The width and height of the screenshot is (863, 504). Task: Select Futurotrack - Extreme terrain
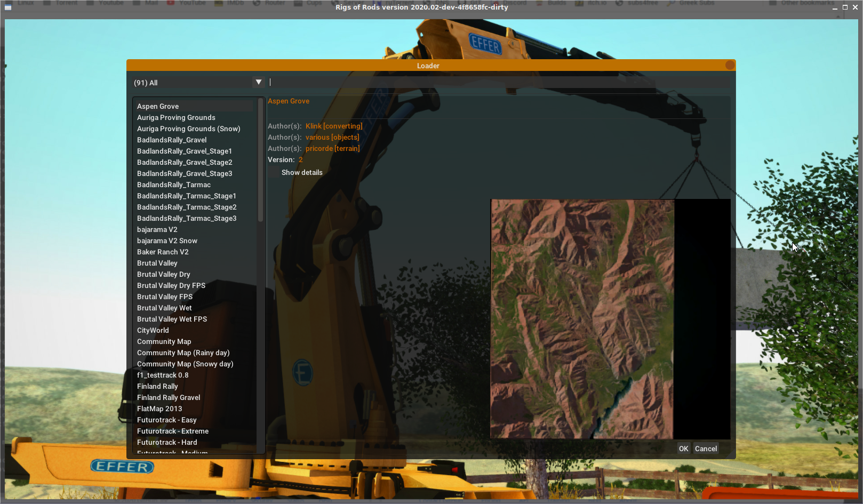tap(195, 431)
